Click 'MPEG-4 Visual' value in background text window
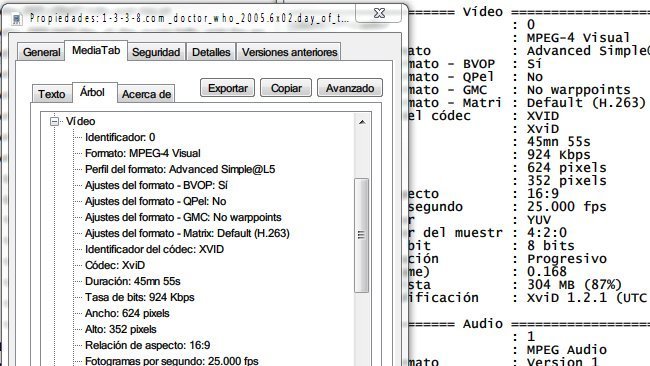The image size is (650, 366). 578,38
